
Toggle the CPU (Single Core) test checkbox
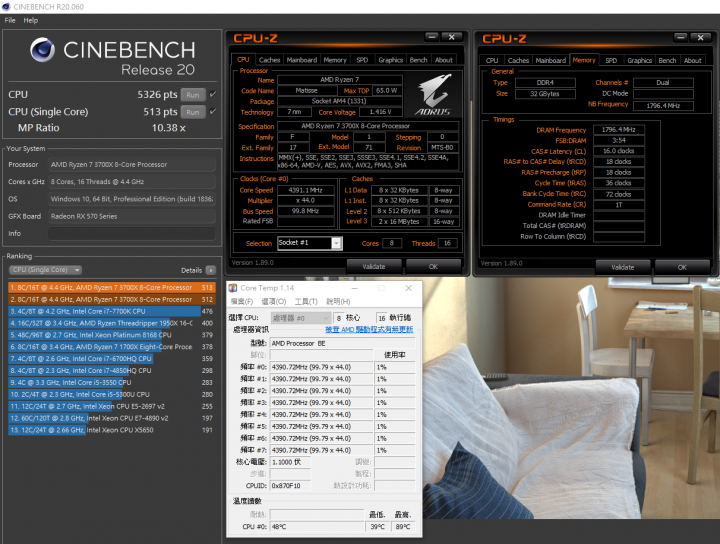click(x=213, y=111)
